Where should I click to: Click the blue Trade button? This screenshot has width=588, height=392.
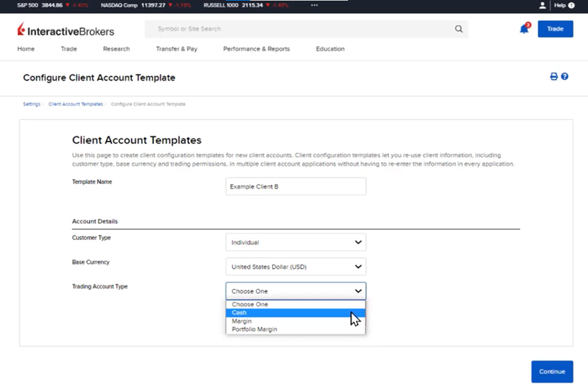(x=555, y=29)
